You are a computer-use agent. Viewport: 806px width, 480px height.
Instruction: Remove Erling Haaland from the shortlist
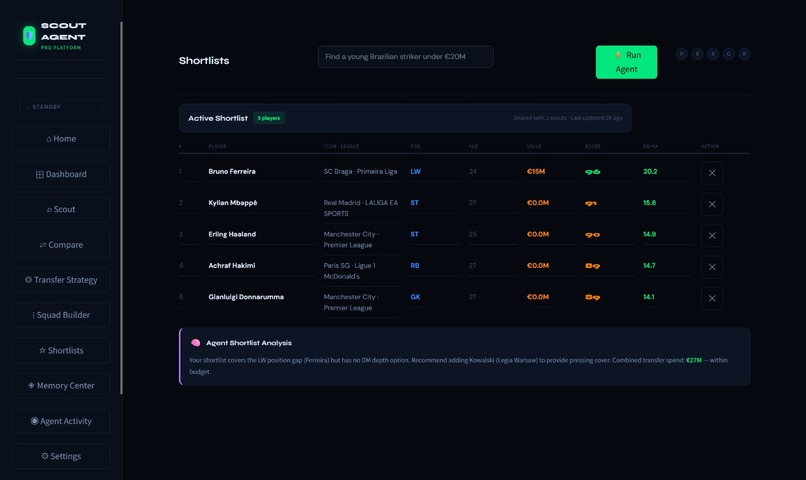click(x=712, y=235)
